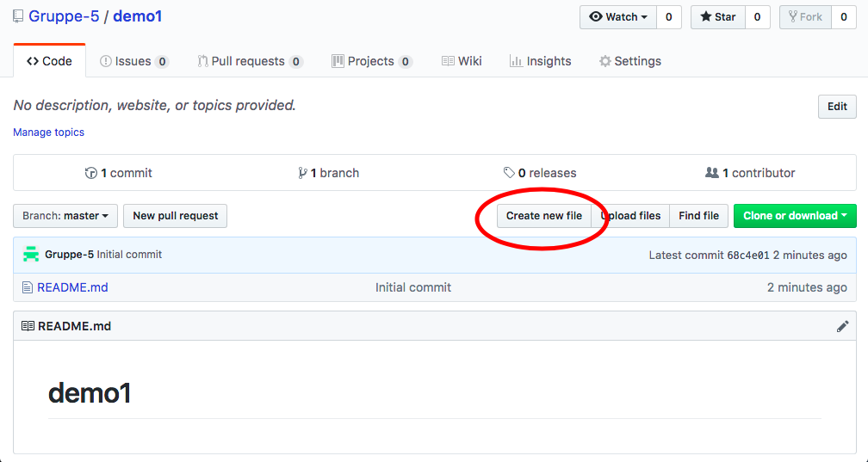Click the Find file button

pos(698,216)
